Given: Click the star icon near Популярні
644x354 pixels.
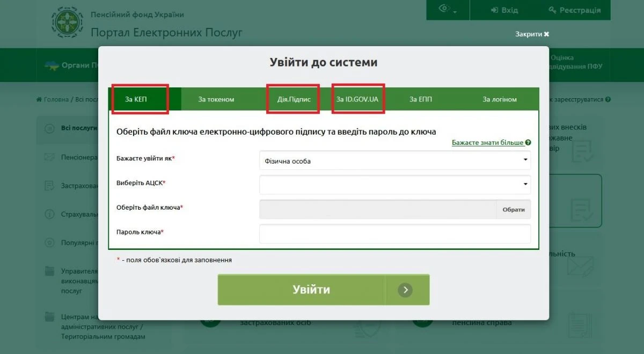Looking at the screenshot, I should coord(49,242).
